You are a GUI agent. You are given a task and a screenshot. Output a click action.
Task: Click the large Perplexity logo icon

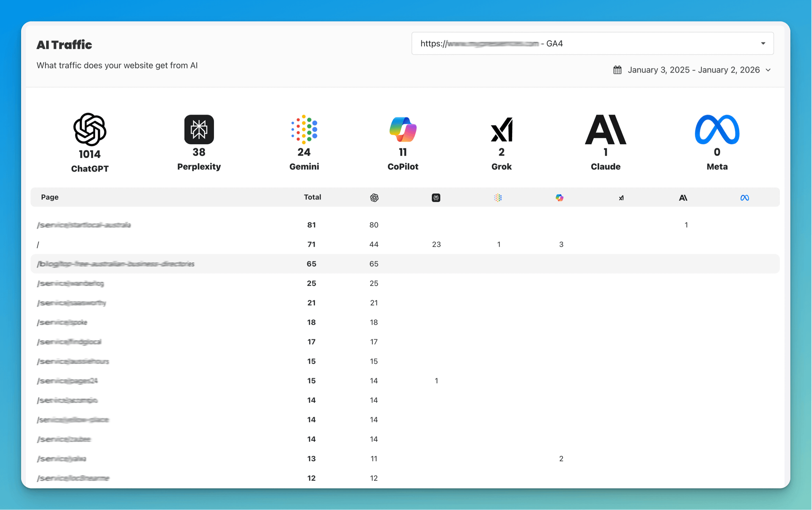point(199,129)
